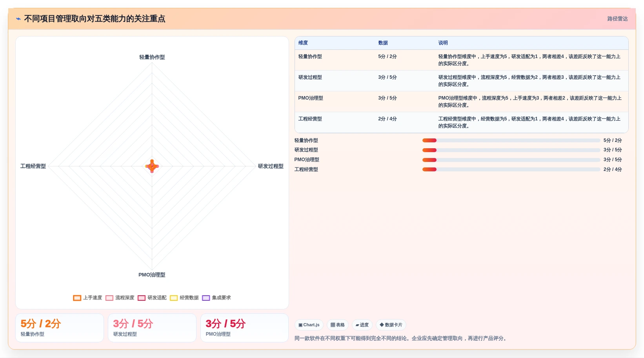Viewport: 644px width, 358px height.
Task: Click the blue icon beside the title
Action: 18,19
